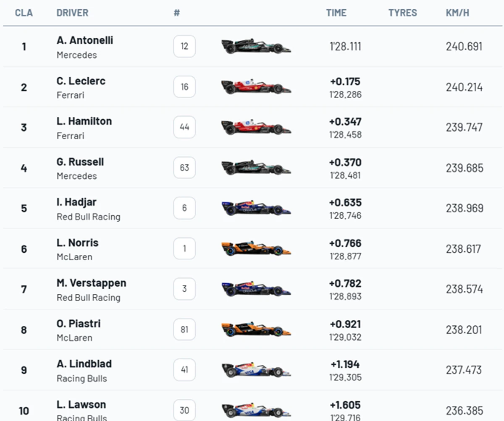This screenshot has width=504, height=421.
Task: Click the Ferrari team label under L. Hamilton
Action: [x=71, y=136]
